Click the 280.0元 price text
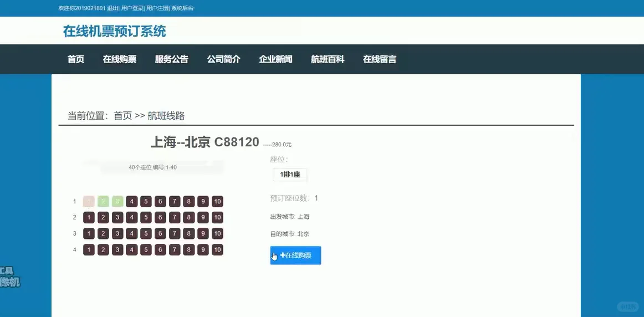This screenshot has width=644, height=317. (282, 145)
